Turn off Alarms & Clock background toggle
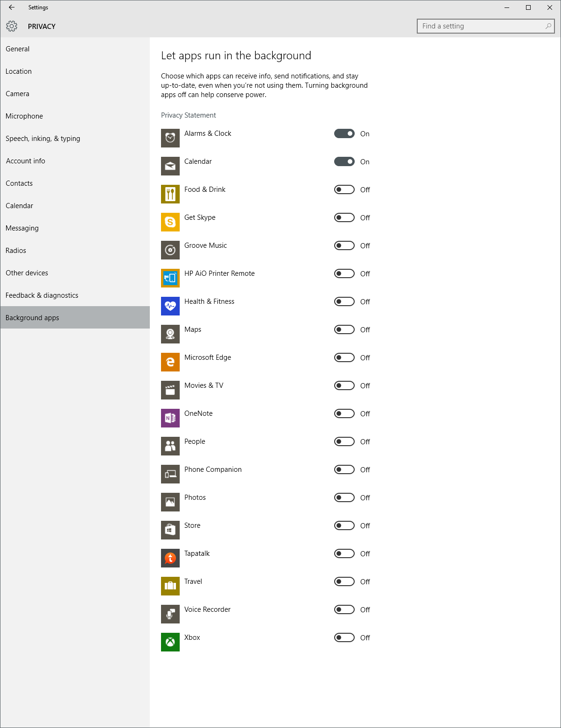This screenshot has width=561, height=728. point(344,134)
